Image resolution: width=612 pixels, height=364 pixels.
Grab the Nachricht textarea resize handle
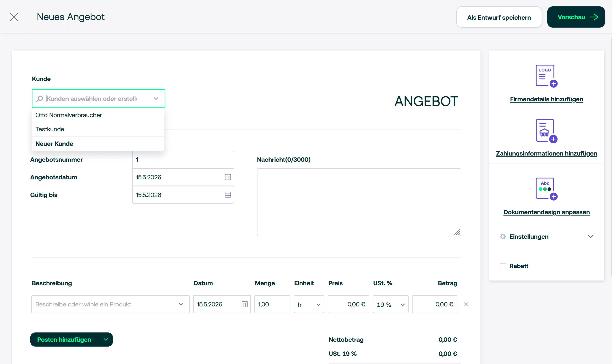(x=457, y=232)
